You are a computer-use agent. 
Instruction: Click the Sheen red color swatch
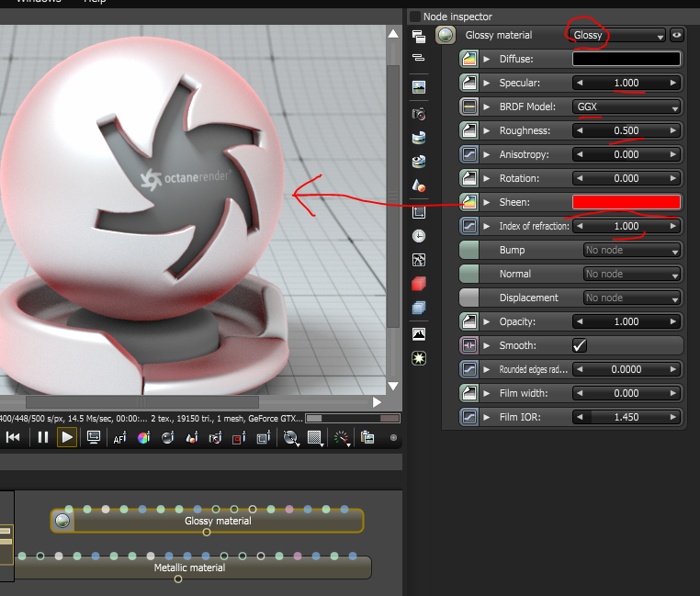tap(627, 202)
